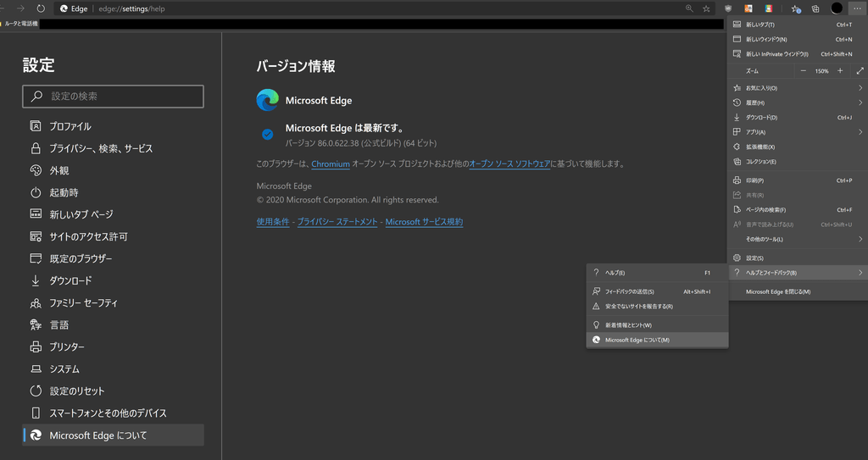Open Microsoft サービス規約 link

(x=424, y=221)
